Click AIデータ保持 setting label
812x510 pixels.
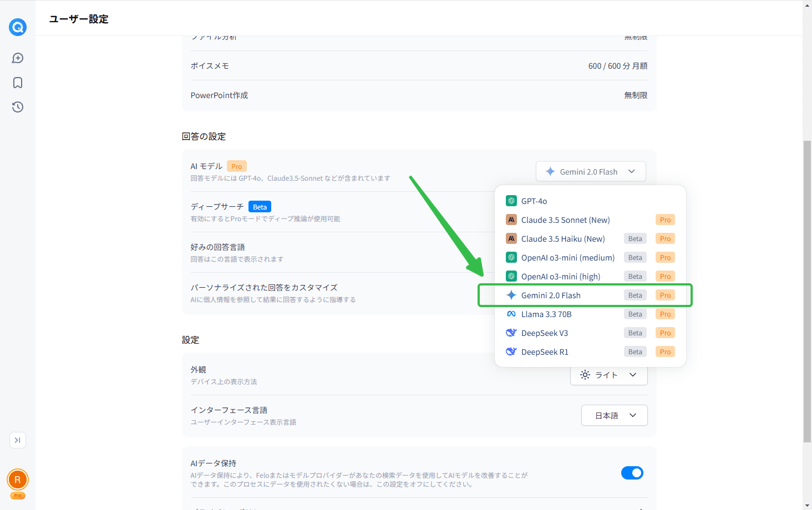pos(214,463)
